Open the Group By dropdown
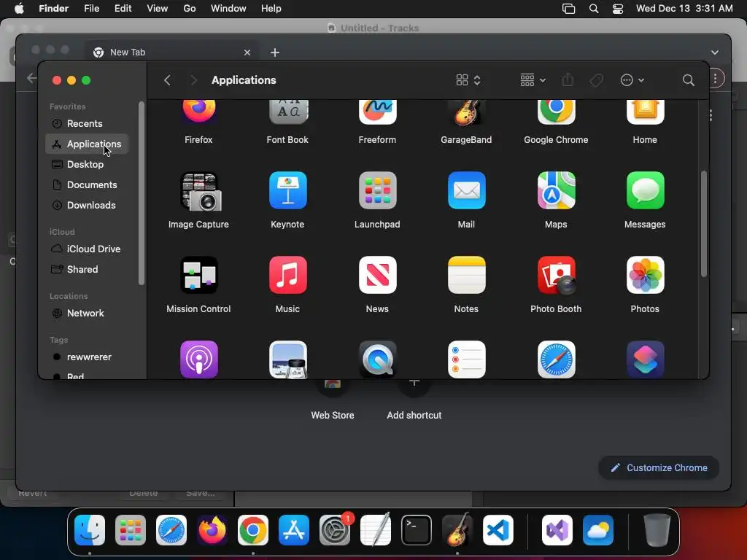Viewport: 747px width, 560px height. point(533,80)
